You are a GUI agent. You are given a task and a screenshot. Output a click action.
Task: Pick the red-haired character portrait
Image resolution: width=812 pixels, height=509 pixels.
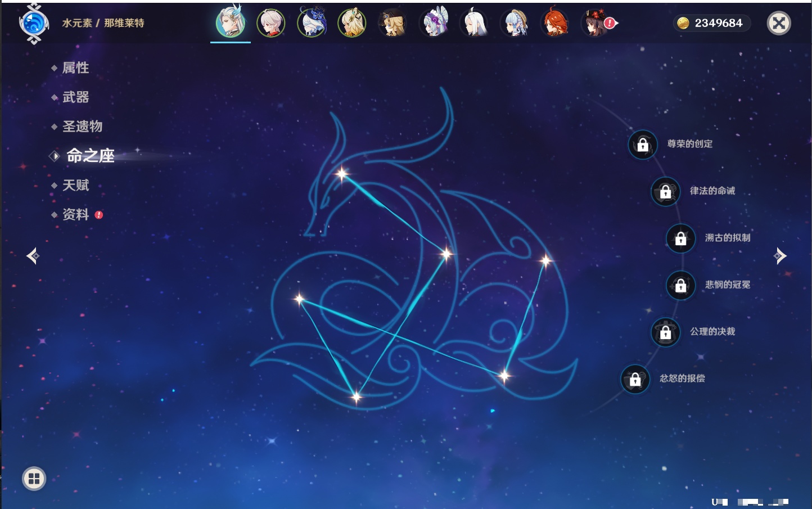pyautogui.click(x=554, y=24)
